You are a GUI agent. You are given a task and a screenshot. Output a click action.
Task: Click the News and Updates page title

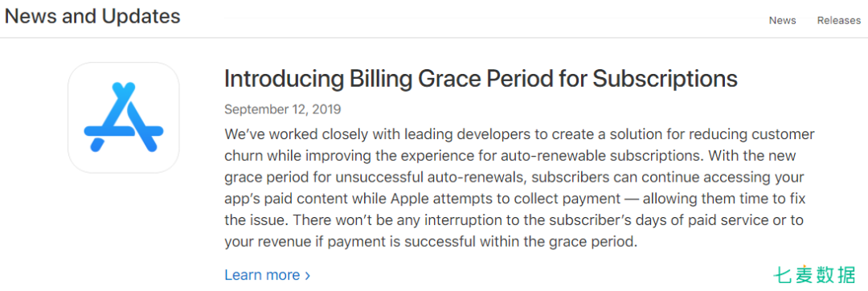click(x=92, y=16)
